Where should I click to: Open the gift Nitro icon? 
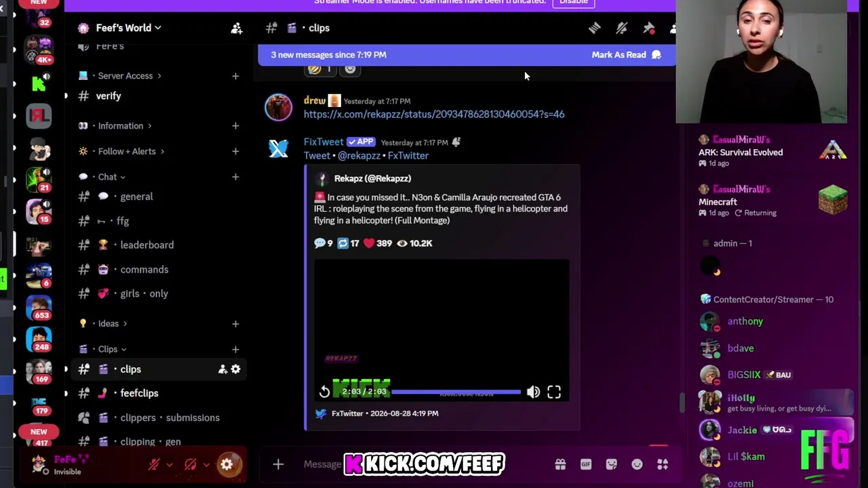pyautogui.click(x=560, y=464)
